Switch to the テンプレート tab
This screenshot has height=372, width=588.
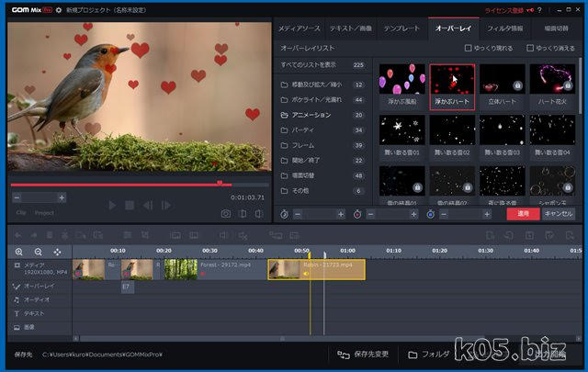tap(401, 28)
